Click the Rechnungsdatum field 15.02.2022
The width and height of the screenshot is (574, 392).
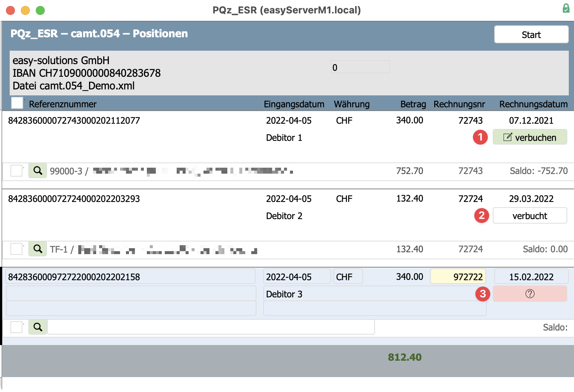click(x=531, y=276)
